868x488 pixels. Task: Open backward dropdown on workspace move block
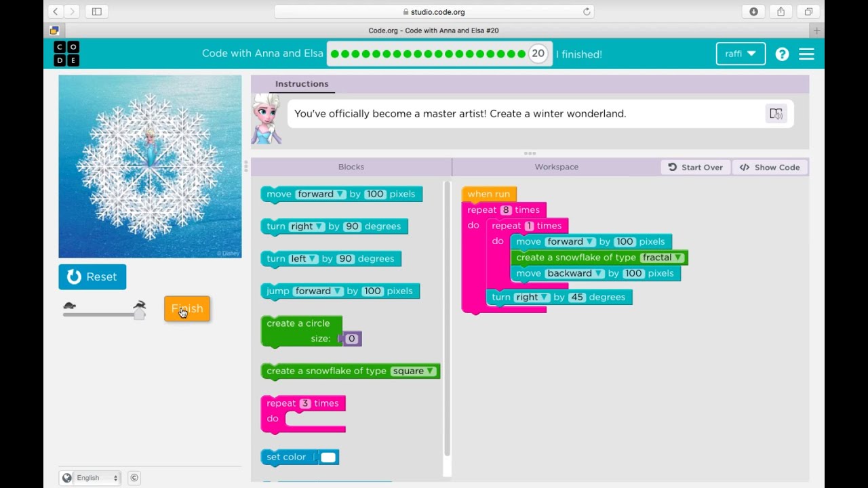574,273
